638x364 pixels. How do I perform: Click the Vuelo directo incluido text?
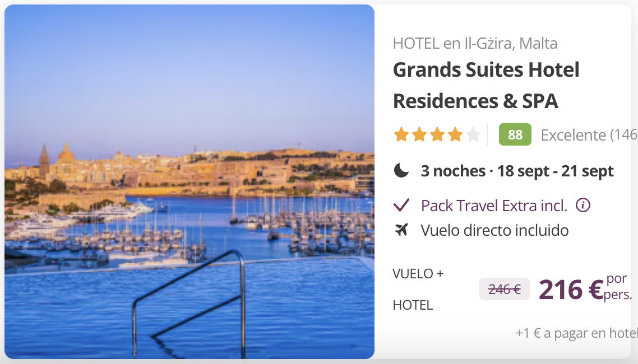point(495,230)
